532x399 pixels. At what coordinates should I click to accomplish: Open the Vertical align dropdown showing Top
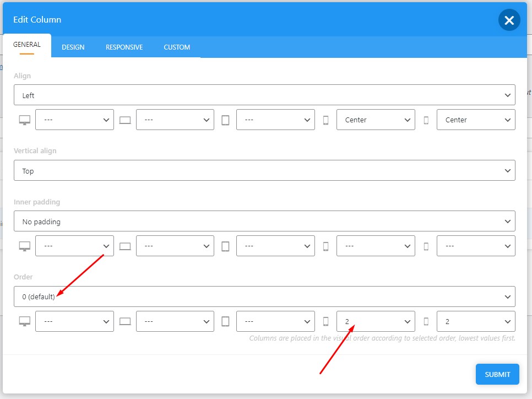coord(264,170)
